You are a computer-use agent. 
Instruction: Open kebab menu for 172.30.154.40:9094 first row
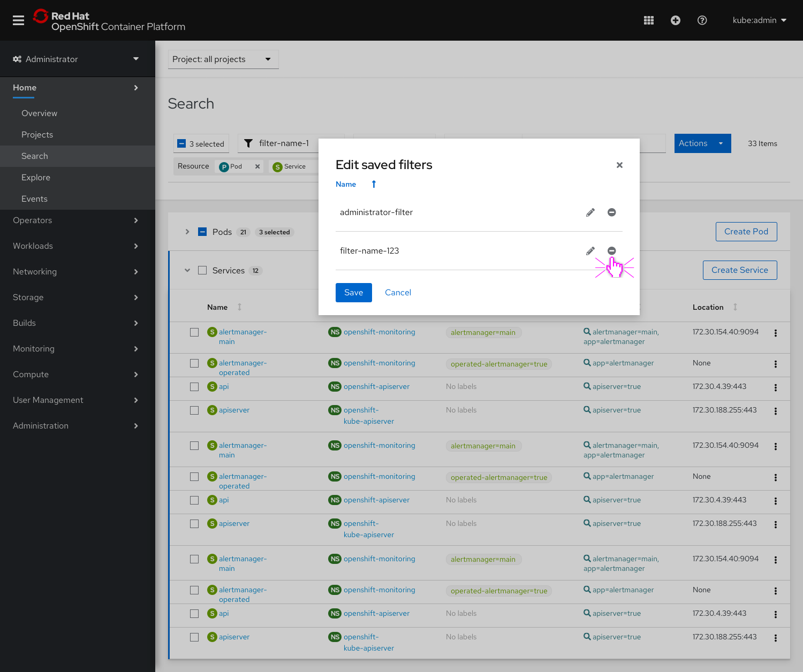(x=775, y=333)
